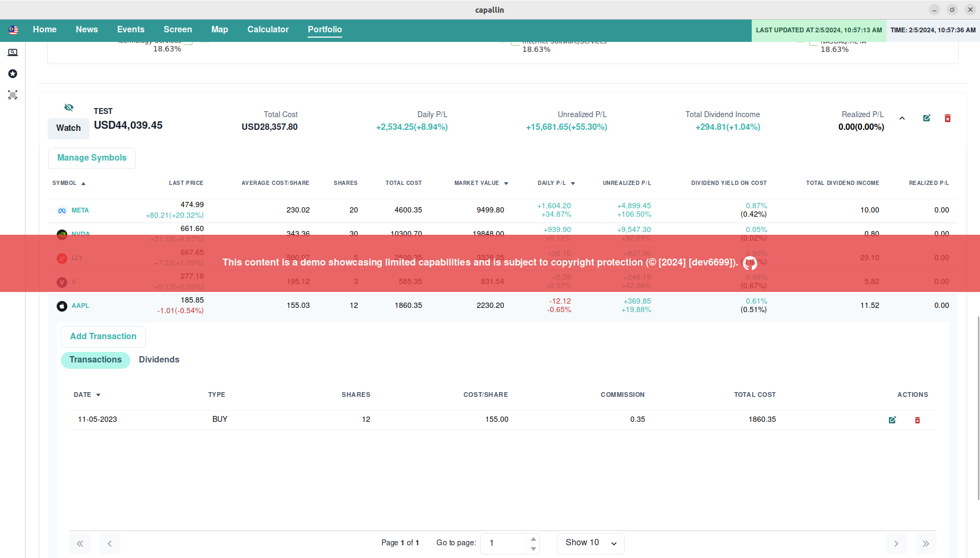Open the META symbol link

coord(81,210)
